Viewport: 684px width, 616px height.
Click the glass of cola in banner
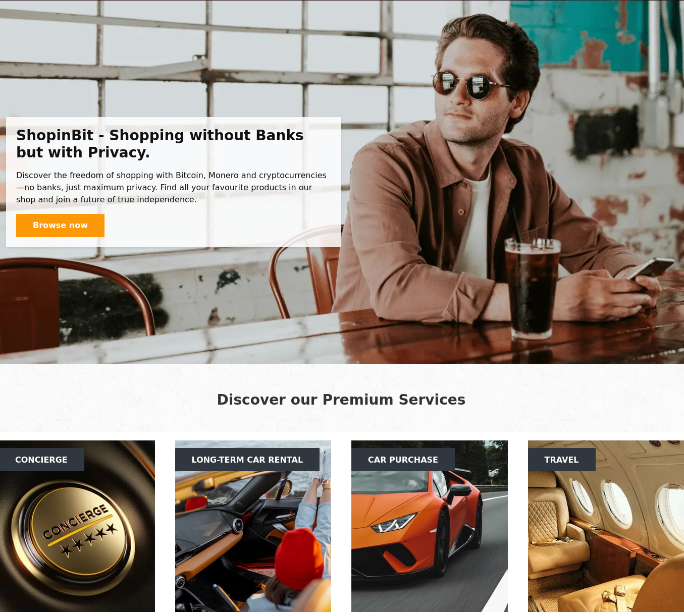tap(532, 289)
